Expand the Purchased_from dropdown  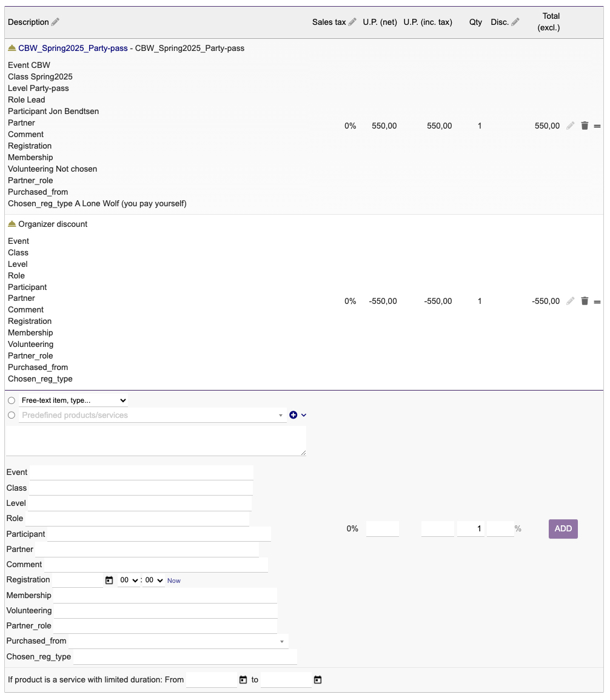pos(178,641)
